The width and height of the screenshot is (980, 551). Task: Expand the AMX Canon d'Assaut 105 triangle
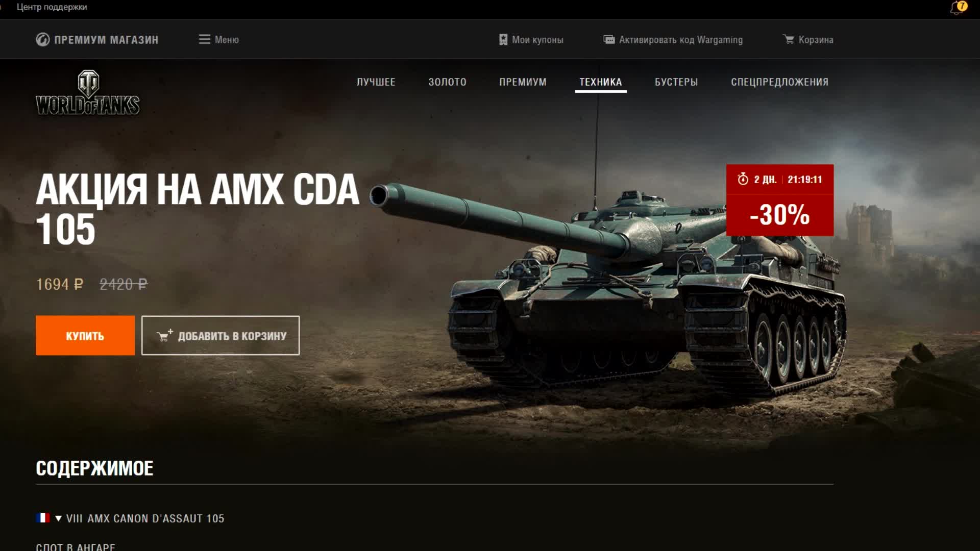click(58, 518)
